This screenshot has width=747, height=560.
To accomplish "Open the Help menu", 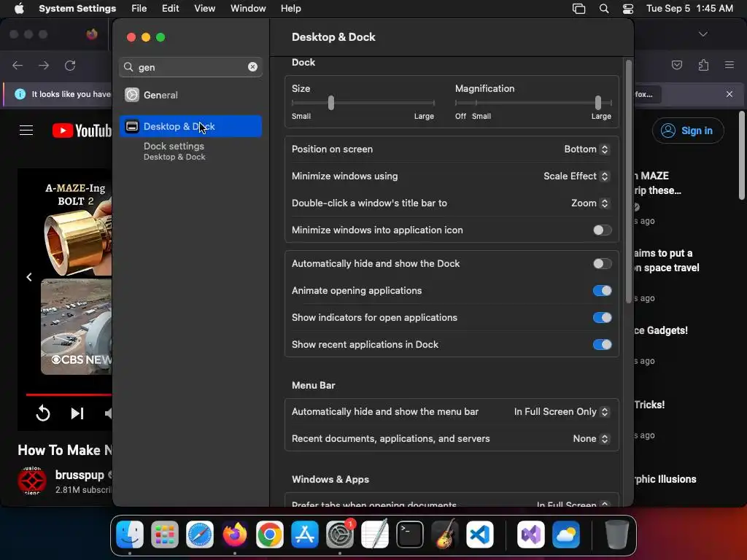I will pyautogui.click(x=290, y=9).
